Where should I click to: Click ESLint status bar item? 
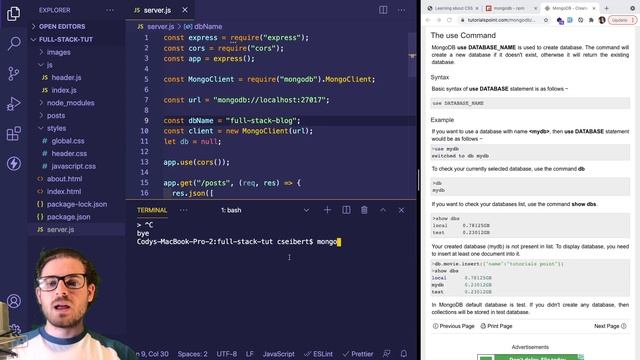318,354
